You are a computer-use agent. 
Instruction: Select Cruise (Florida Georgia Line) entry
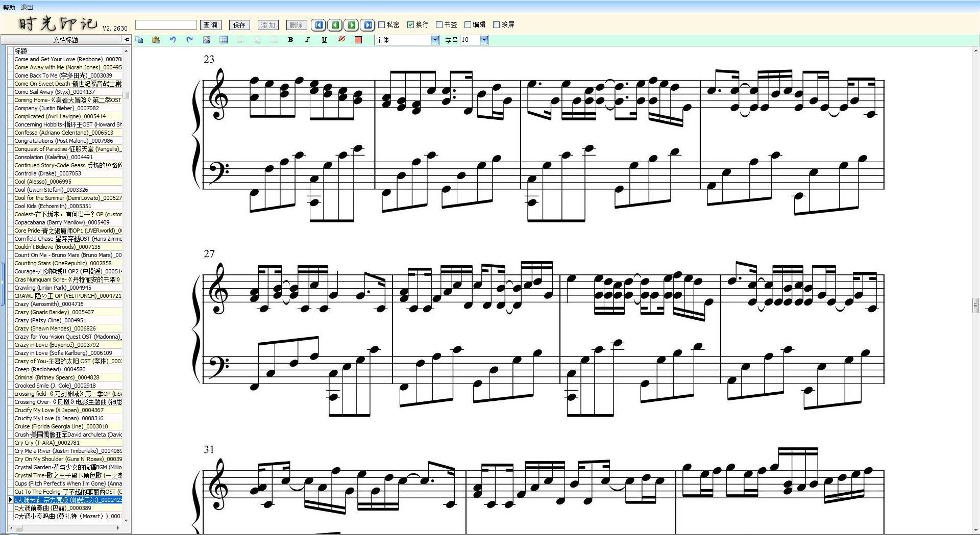pos(68,426)
